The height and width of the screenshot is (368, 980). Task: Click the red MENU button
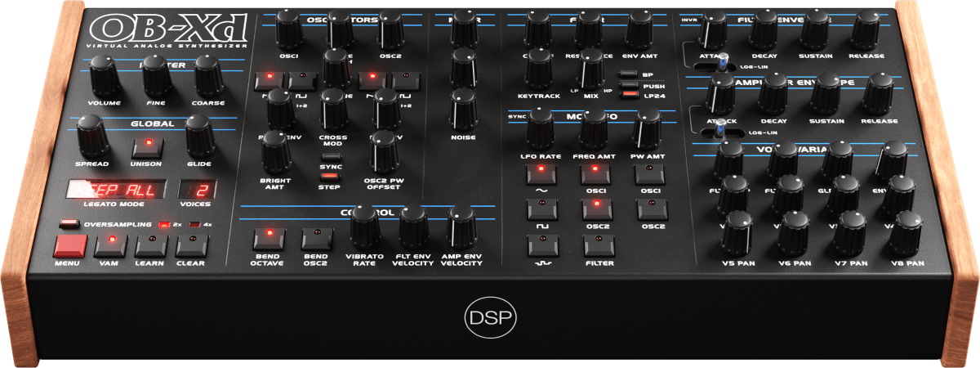tap(69, 245)
